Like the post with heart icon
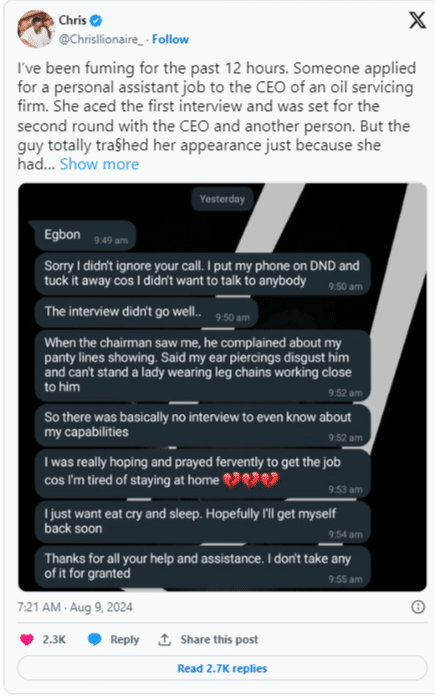Viewport: 435px width, 696px height. [x=27, y=640]
